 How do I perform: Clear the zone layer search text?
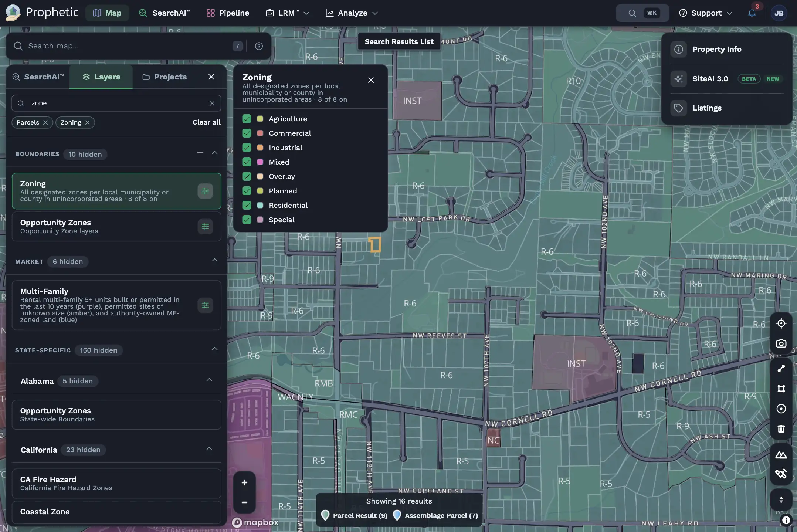212,103
